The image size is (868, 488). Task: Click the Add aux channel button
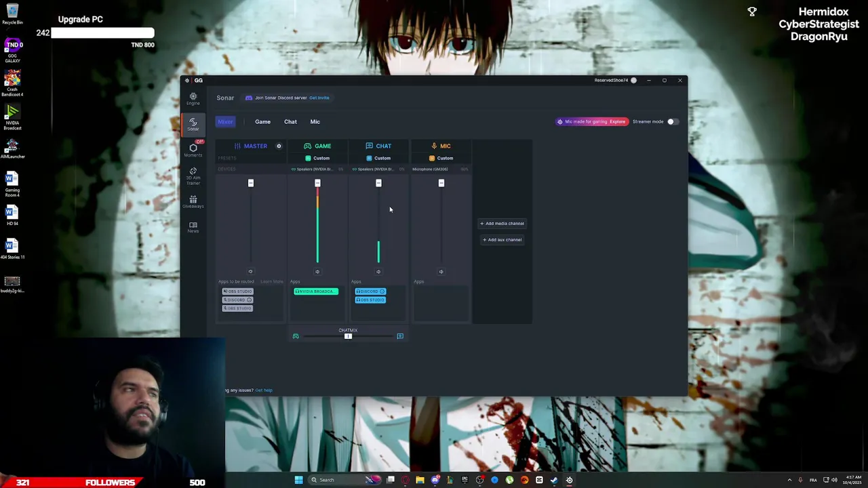coord(502,239)
